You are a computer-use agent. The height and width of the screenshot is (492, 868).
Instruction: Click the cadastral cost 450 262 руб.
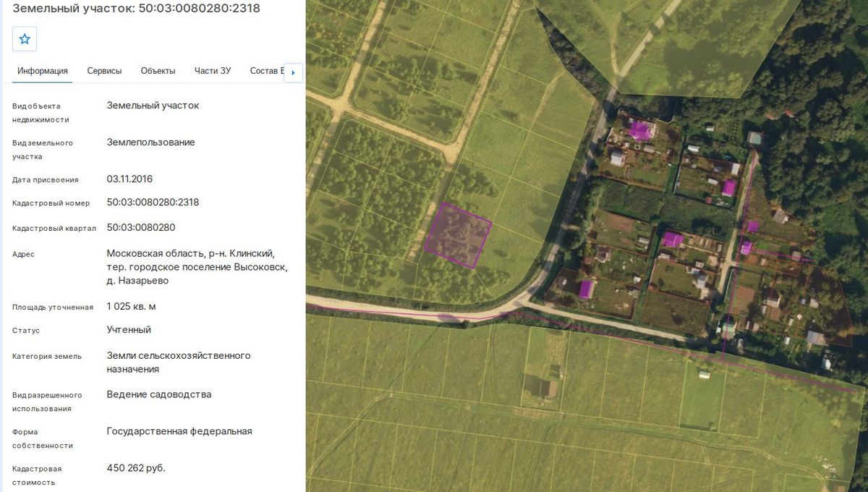coord(136,468)
